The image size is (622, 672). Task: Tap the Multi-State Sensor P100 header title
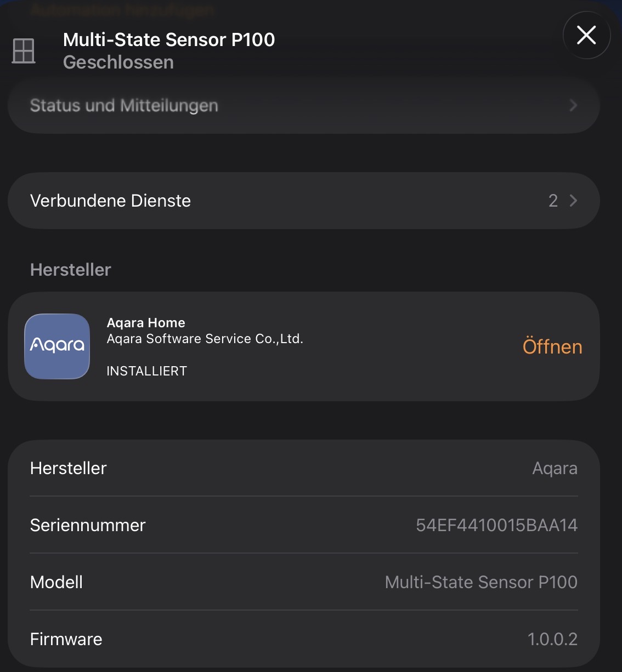coord(169,39)
